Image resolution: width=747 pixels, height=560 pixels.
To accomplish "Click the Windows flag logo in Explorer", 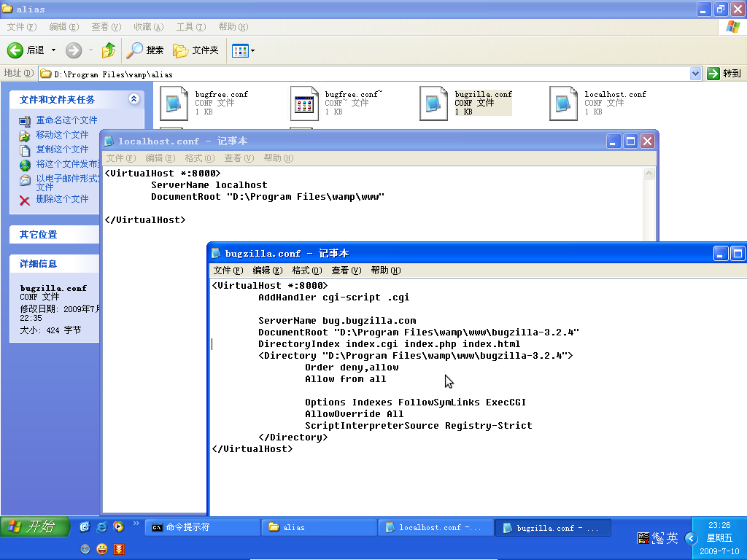I will 732,27.
